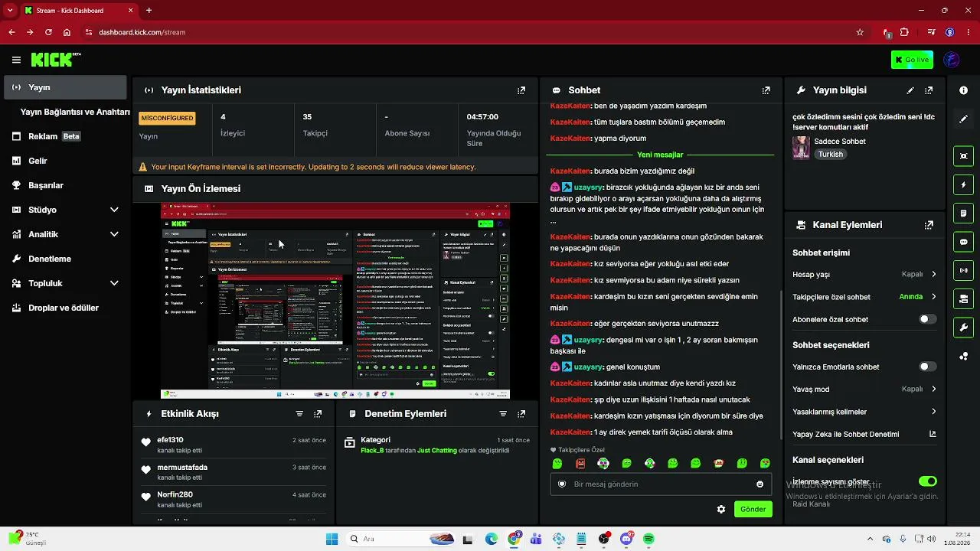Screen dimensions: 980x551
Task: Open Başarılar from the sidebar
Action: pyautogui.click(x=65, y=185)
